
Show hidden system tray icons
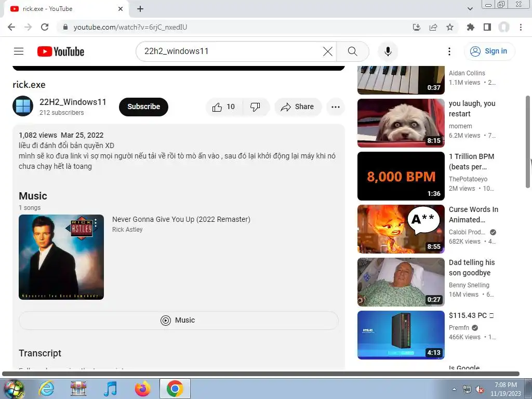click(454, 390)
